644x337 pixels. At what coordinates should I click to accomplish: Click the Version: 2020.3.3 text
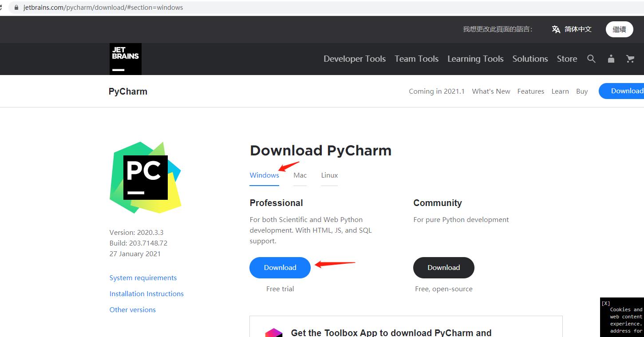(x=137, y=233)
